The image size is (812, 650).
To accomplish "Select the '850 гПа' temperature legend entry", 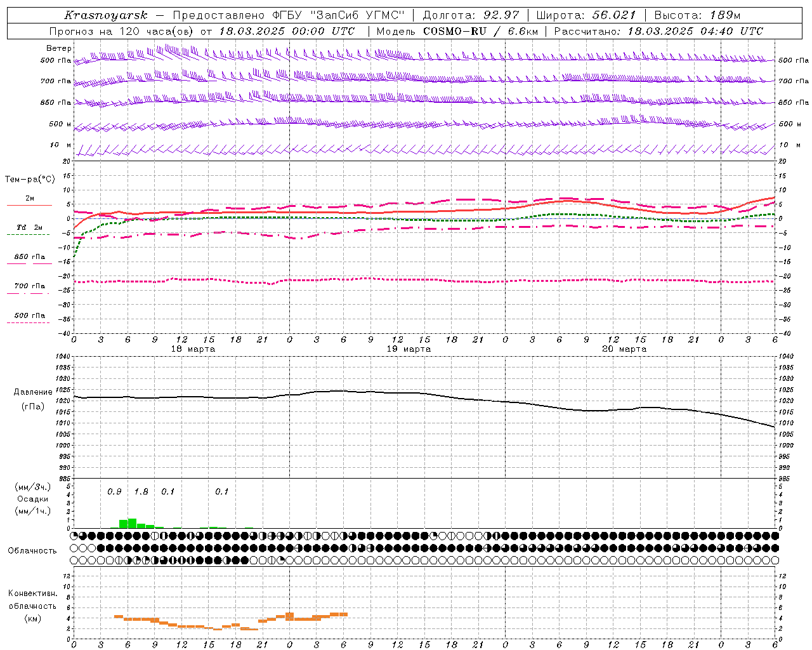I will click(x=29, y=258).
